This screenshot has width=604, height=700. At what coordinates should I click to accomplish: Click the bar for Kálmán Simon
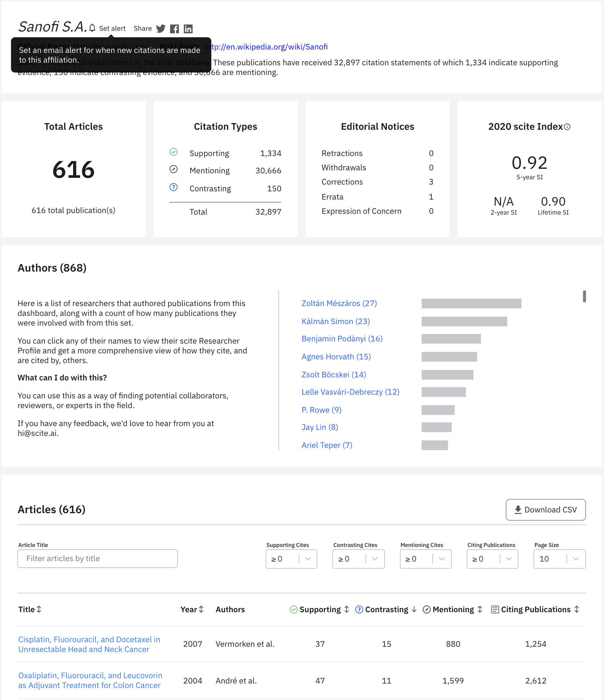pyautogui.click(x=464, y=321)
